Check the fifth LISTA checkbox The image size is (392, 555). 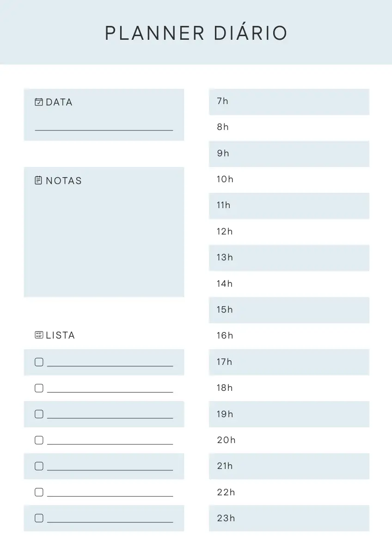39,466
